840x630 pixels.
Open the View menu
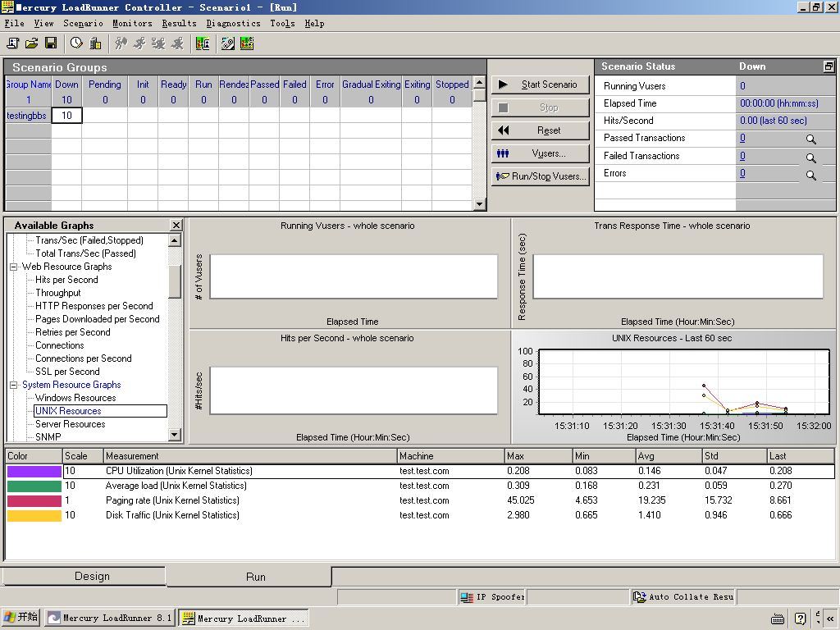(x=43, y=23)
